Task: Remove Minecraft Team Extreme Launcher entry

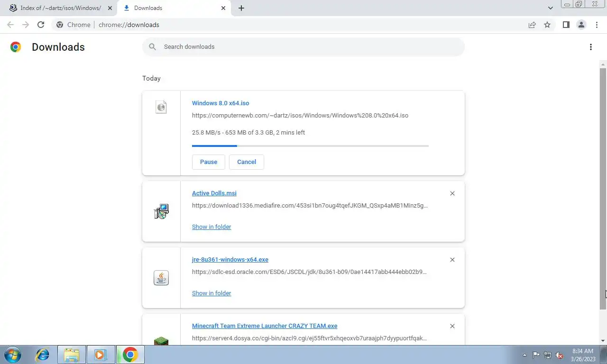Action: click(452, 326)
